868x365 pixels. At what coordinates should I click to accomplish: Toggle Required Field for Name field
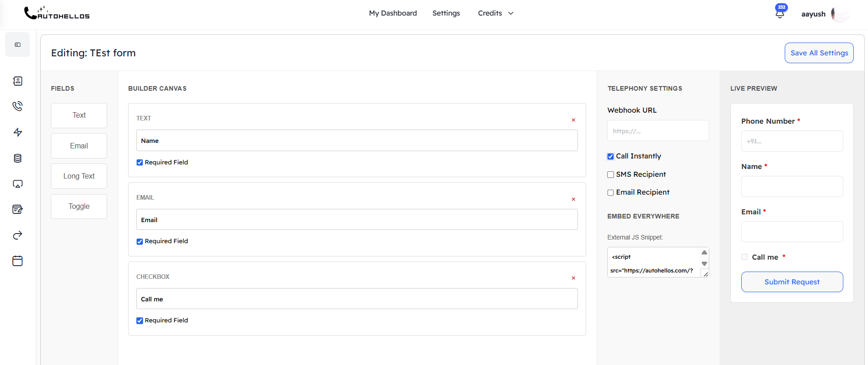[140, 163]
